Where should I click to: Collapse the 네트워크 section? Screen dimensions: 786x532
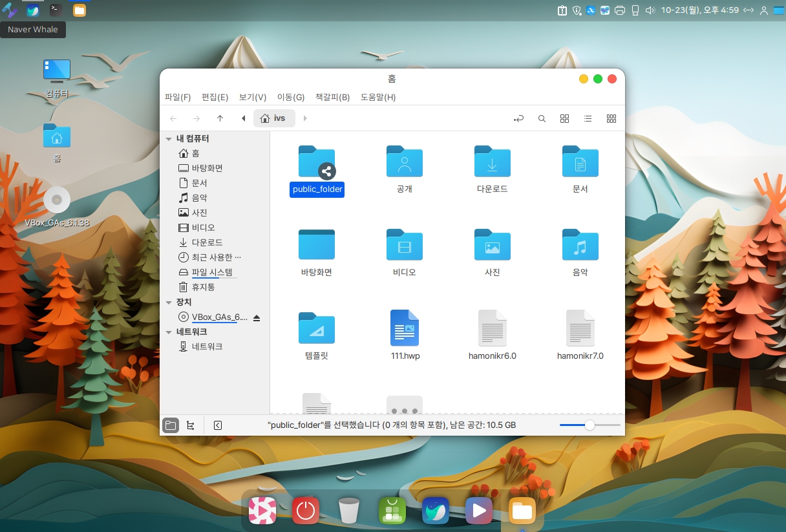pyautogui.click(x=169, y=332)
